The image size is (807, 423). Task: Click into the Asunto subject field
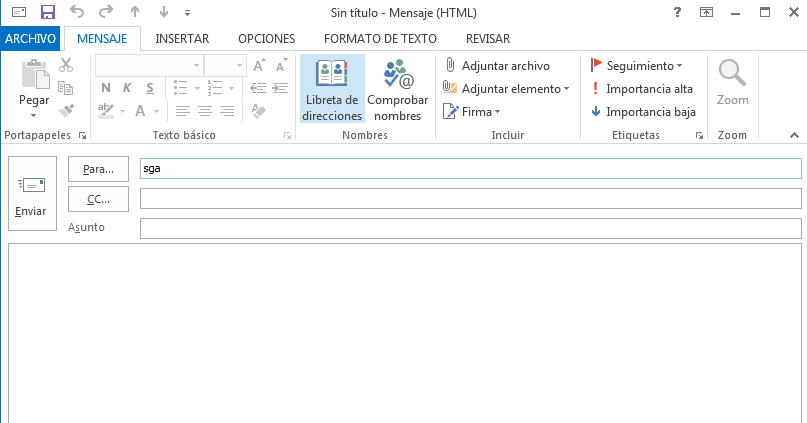coord(470,229)
